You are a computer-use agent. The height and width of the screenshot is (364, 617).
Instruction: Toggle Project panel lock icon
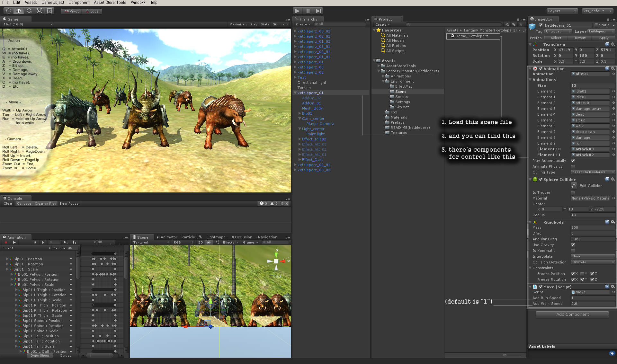[518, 20]
